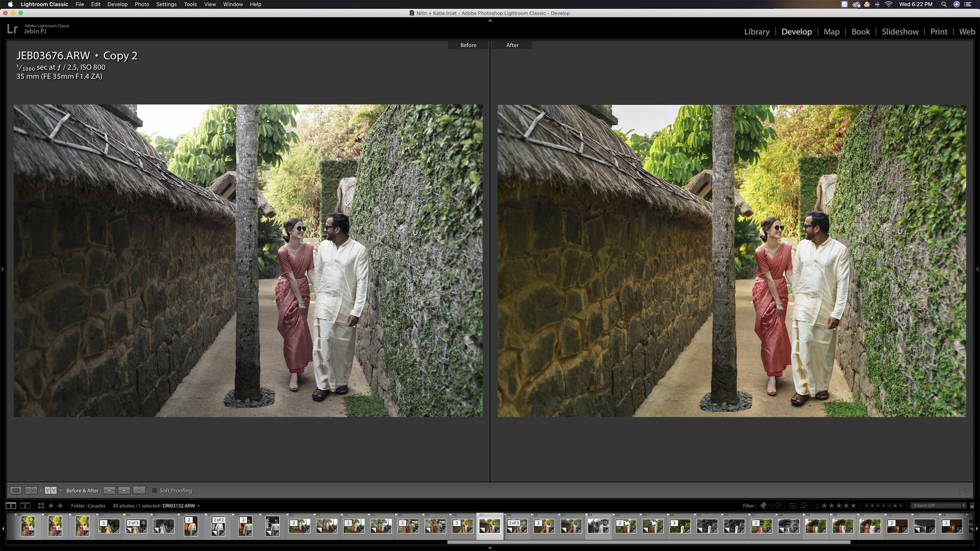Screen dimensions: 980x551
Task: Click the Before & After view icon
Action: tap(50, 490)
